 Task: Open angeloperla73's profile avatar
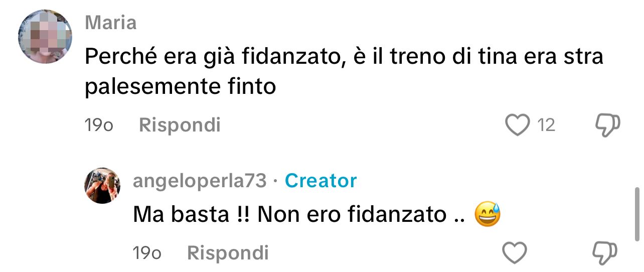[x=102, y=186]
